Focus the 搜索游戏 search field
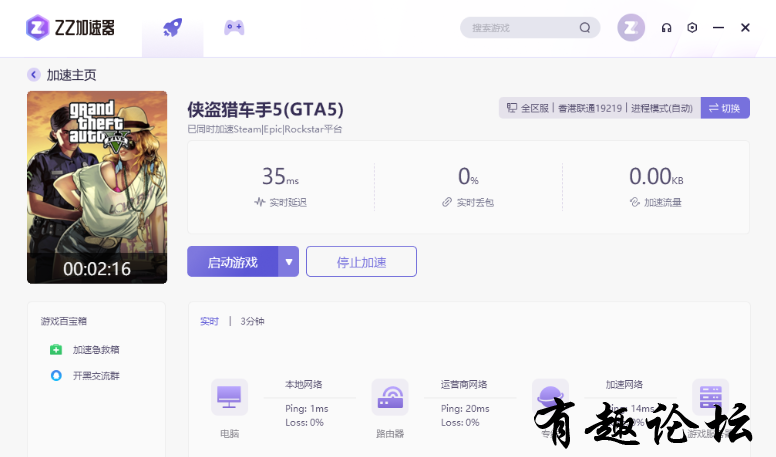The height and width of the screenshot is (457, 776). click(530, 28)
